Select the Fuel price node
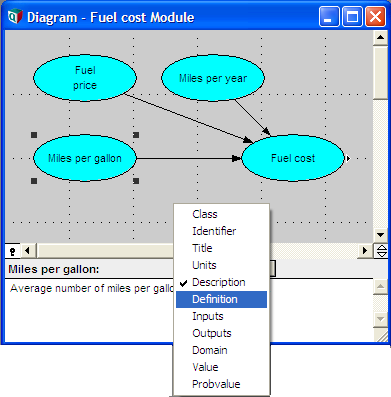391x397 pixels. click(x=85, y=78)
